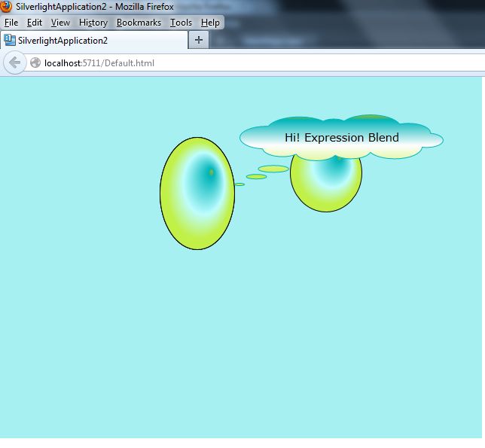Click the largest thought bubble oval
The image size is (485, 448).
(x=273, y=169)
